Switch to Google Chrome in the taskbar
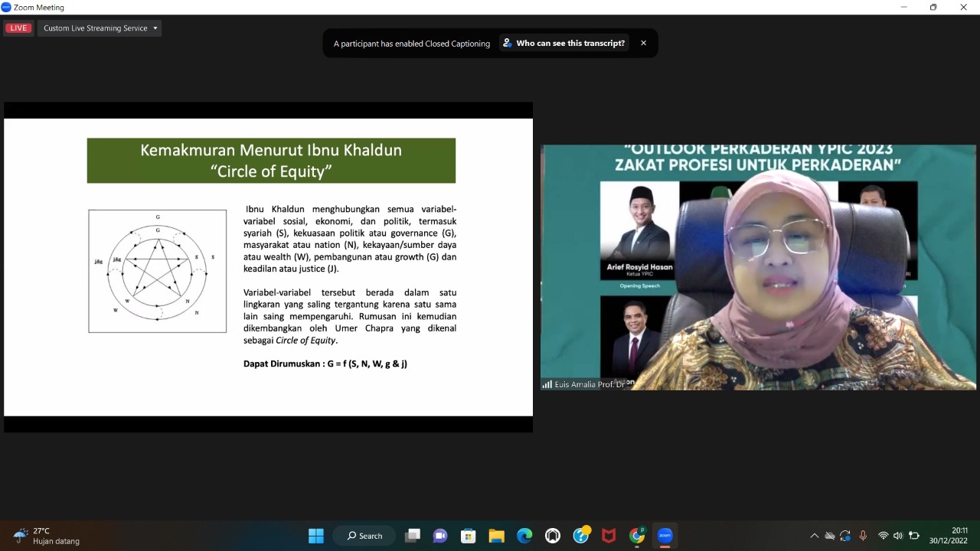 637,536
